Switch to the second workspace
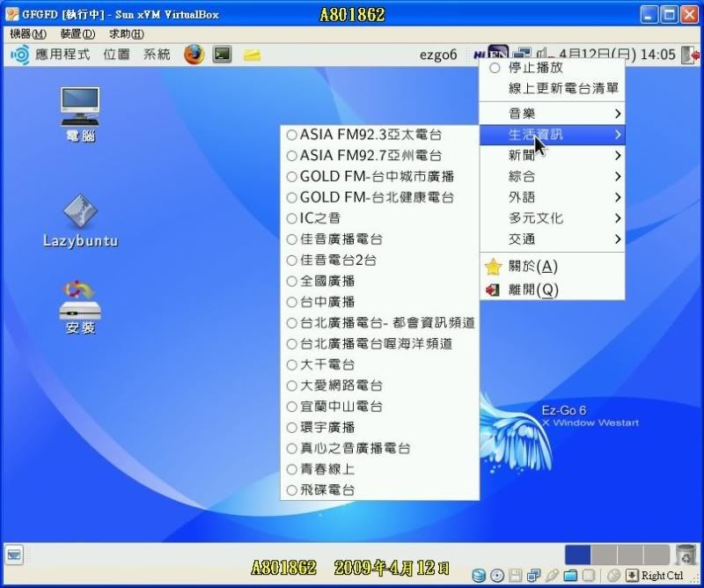Image resolution: width=704 pixels, height=588 pixels. (x=604, y=555)
